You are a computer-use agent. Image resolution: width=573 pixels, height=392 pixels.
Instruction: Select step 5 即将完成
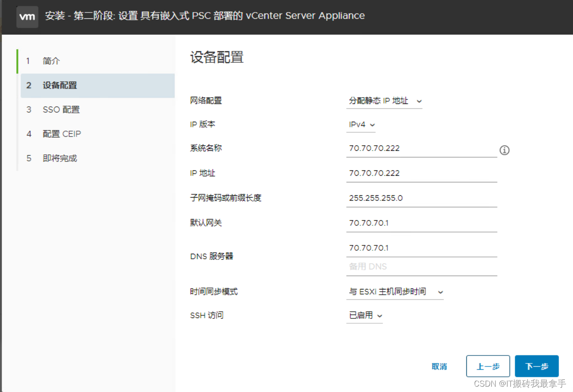coord(97,159)
